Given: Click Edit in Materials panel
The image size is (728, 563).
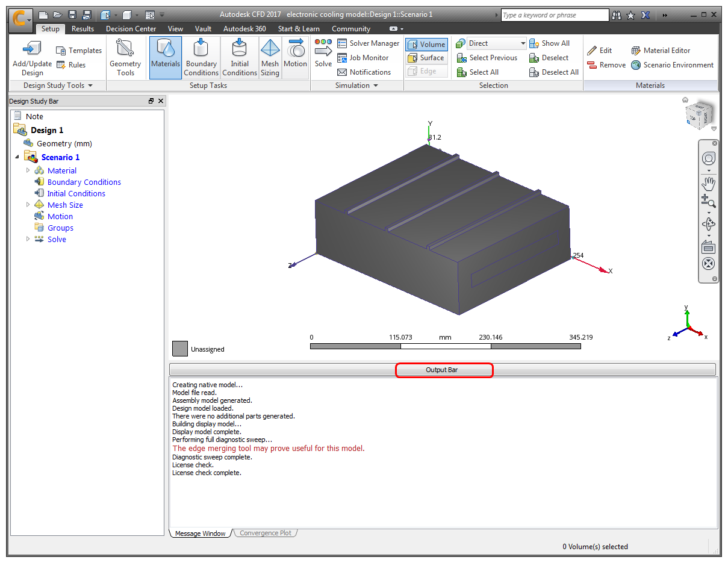Looking at the screenshot, I should [x=599, y=51].
